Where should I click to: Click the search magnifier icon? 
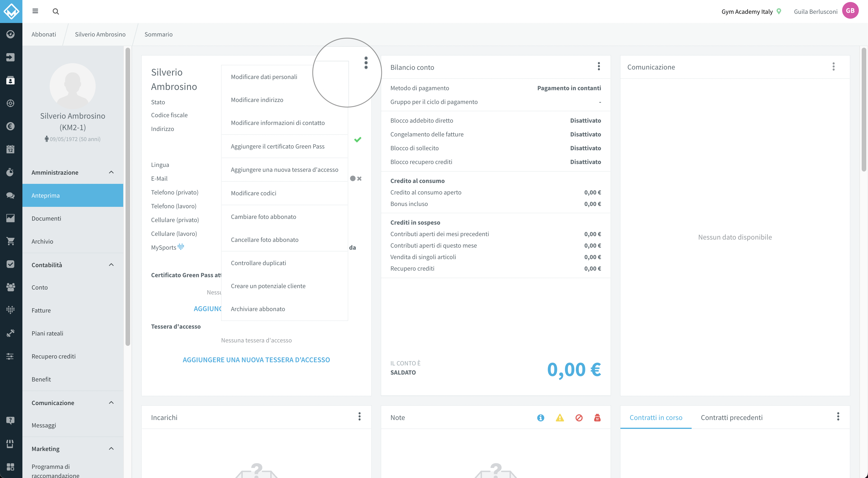(x=56, y=11)
